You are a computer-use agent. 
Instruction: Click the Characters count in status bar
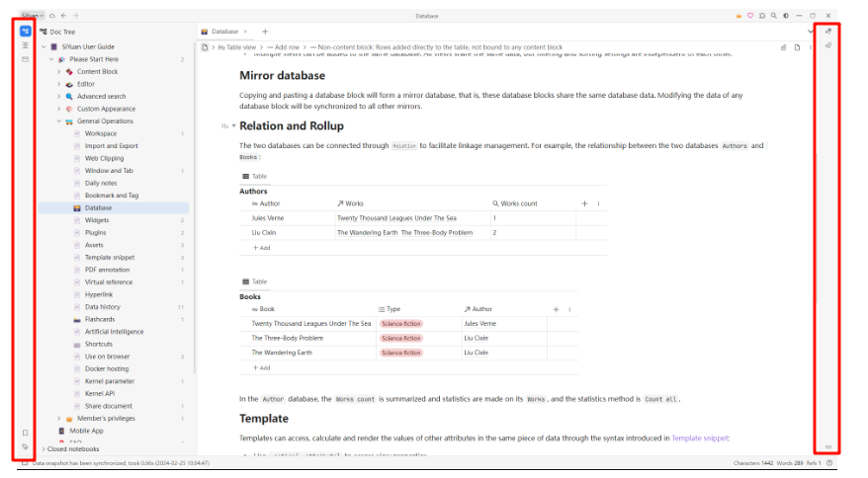point(753,463)
